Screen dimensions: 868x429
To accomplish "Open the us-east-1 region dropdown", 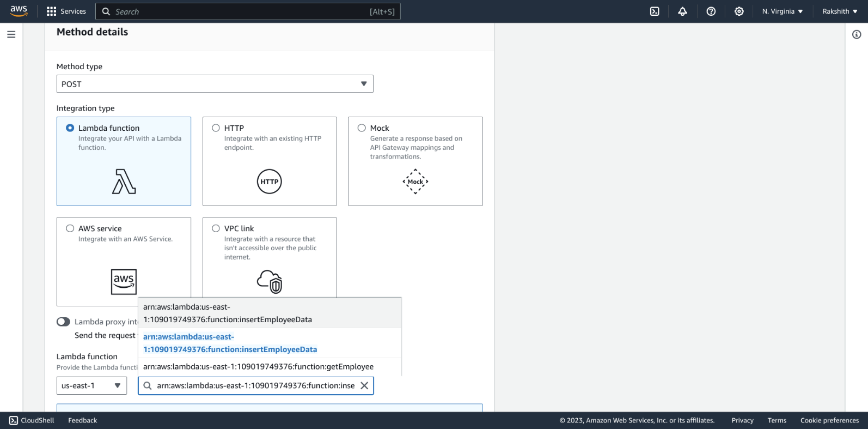I will point(91,385).
